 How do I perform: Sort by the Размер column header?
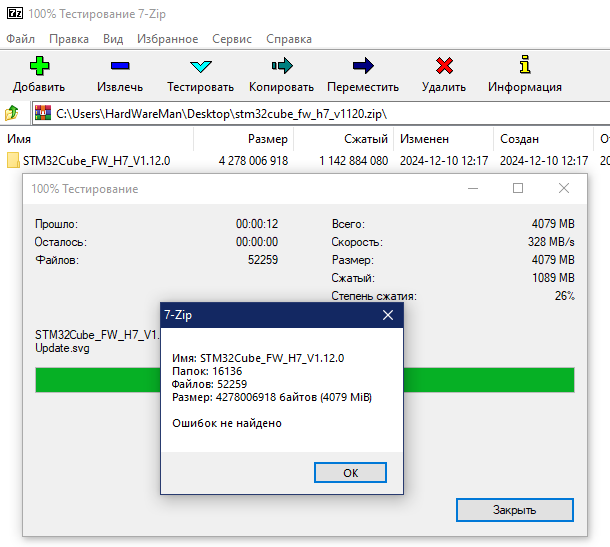pos(268,139)
